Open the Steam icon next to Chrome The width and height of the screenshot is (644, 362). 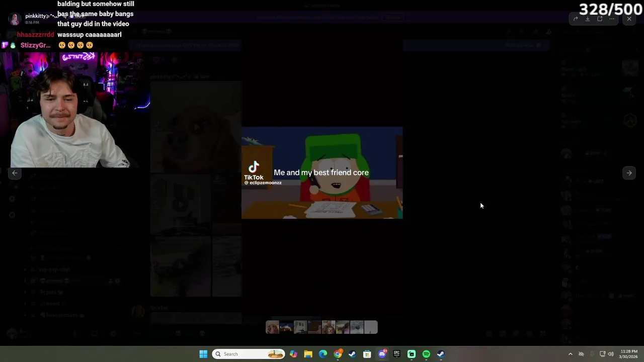[x=352, y=354]
